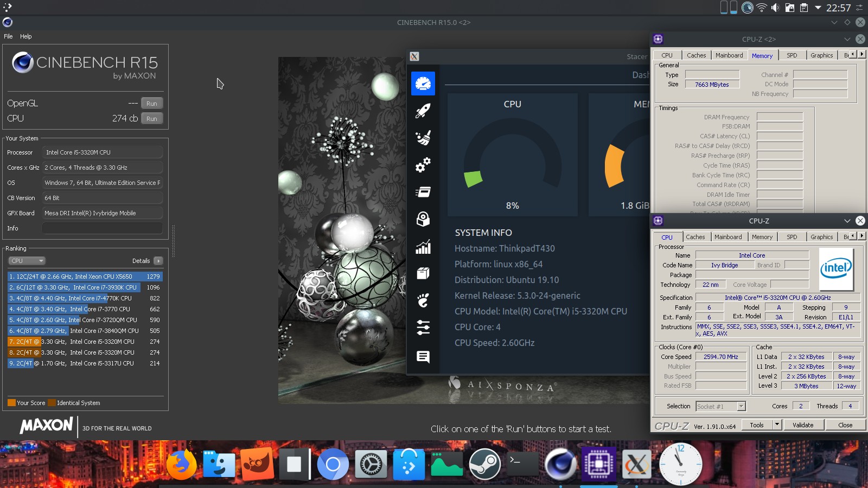Screen dimensions: 868x488
Task: Open Stacer Dashboard page from sidebar
Action: [423, 84]
